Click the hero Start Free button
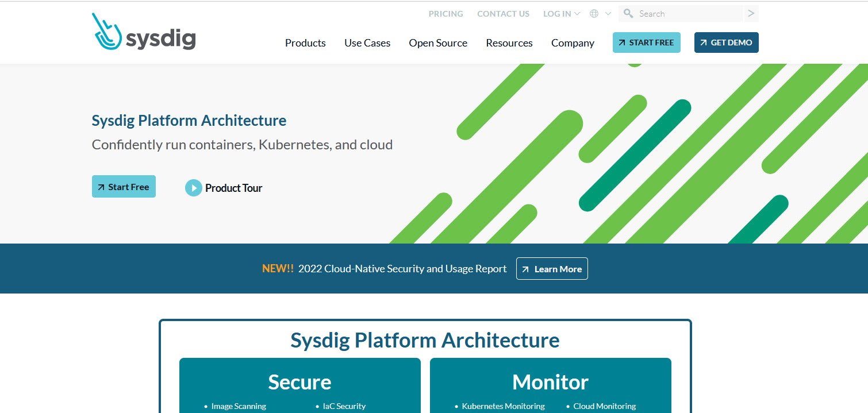This screenshot has width=868, height=413. pyautogui.click(x=124, y=187)
